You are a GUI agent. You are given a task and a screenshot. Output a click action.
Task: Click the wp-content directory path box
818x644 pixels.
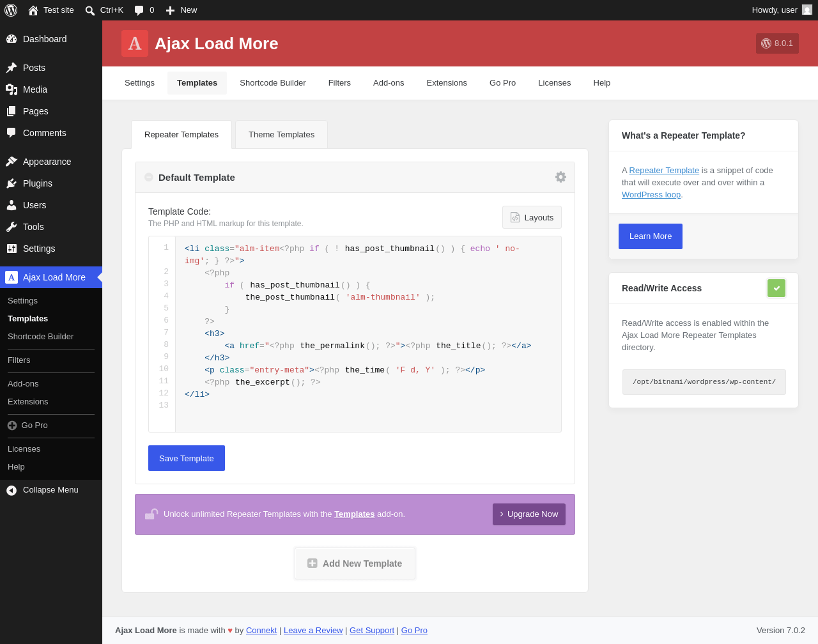[704, 382]
